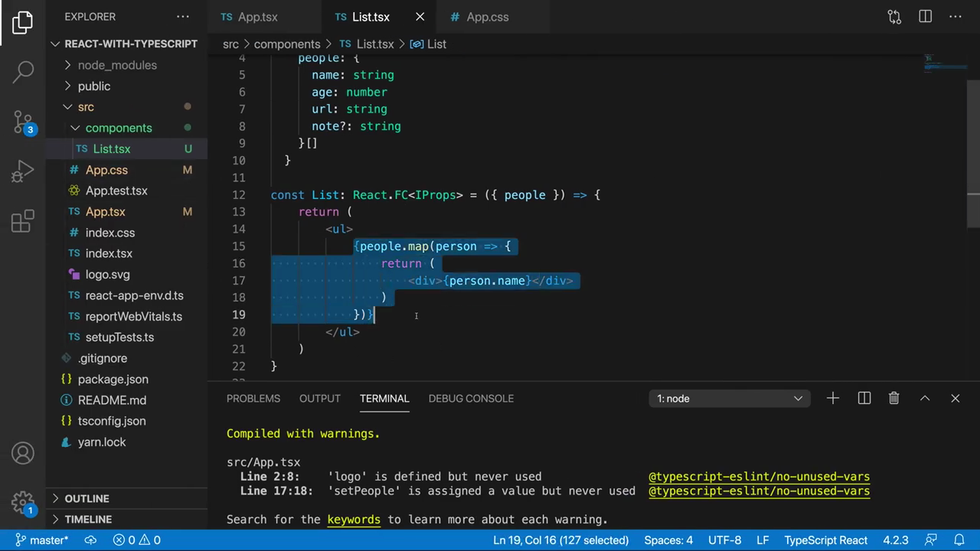980x551 pixels.
Task: Open the feedback icon in status bar
Action: [x=930, y=540]
